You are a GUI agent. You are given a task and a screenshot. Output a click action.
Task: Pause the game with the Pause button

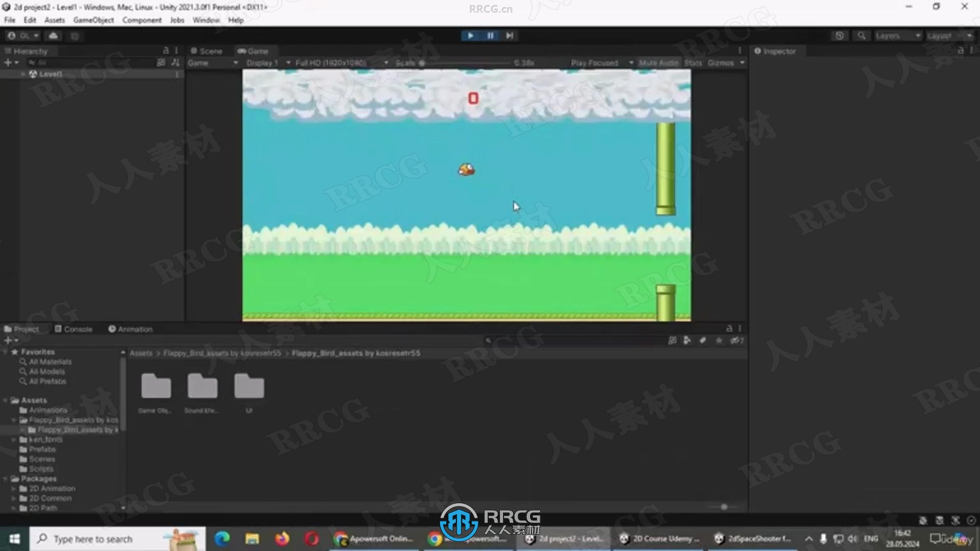pos(490,36)
